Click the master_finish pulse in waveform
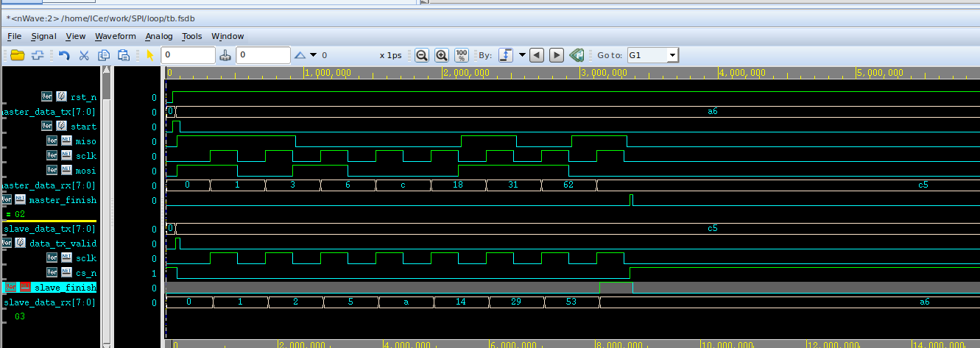 pyautogui.click(x=631, y=200)
